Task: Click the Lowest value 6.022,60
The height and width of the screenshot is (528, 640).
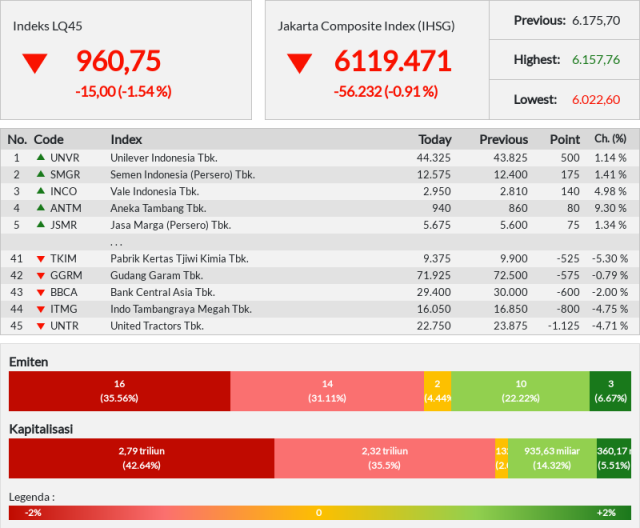Action: point(596,100)
